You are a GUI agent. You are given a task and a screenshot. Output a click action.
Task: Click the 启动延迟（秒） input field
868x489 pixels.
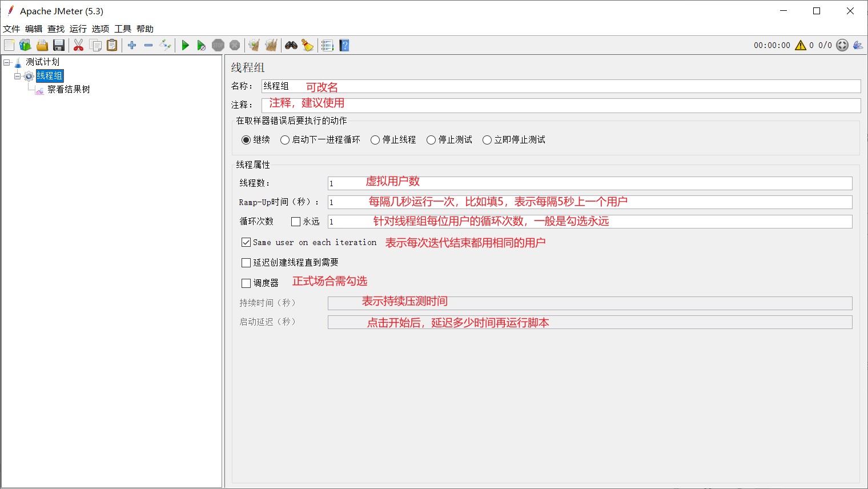pos(590,322)
